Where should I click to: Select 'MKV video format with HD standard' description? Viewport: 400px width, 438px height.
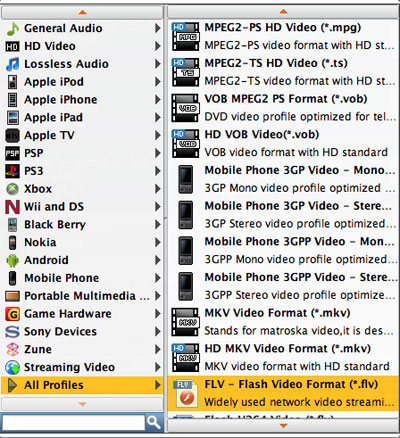click(x=297, y=366)
